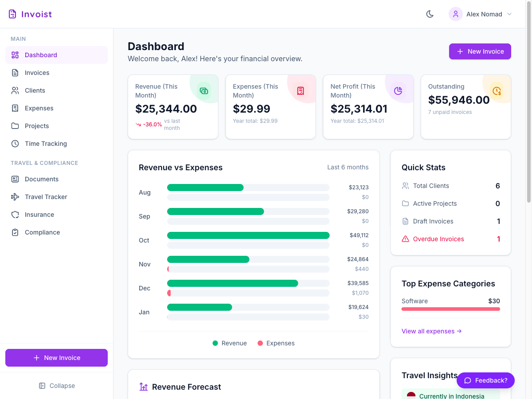Click the Overdue Invoices warning row

tap(451, 239)
